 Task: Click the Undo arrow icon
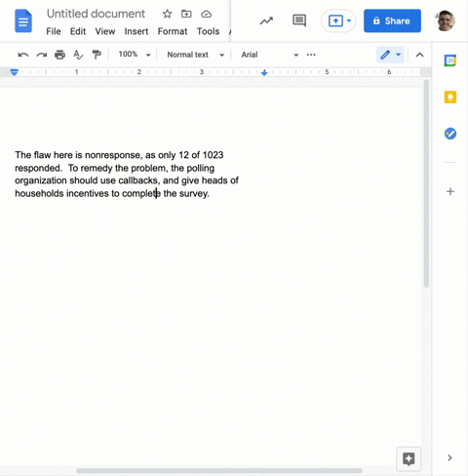tap(23, 55)
